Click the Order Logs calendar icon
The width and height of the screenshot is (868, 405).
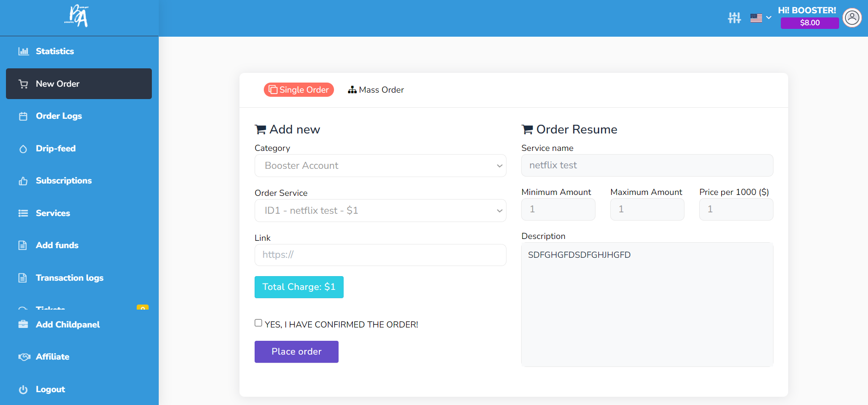pyautogui.click(x=23, y=117)
